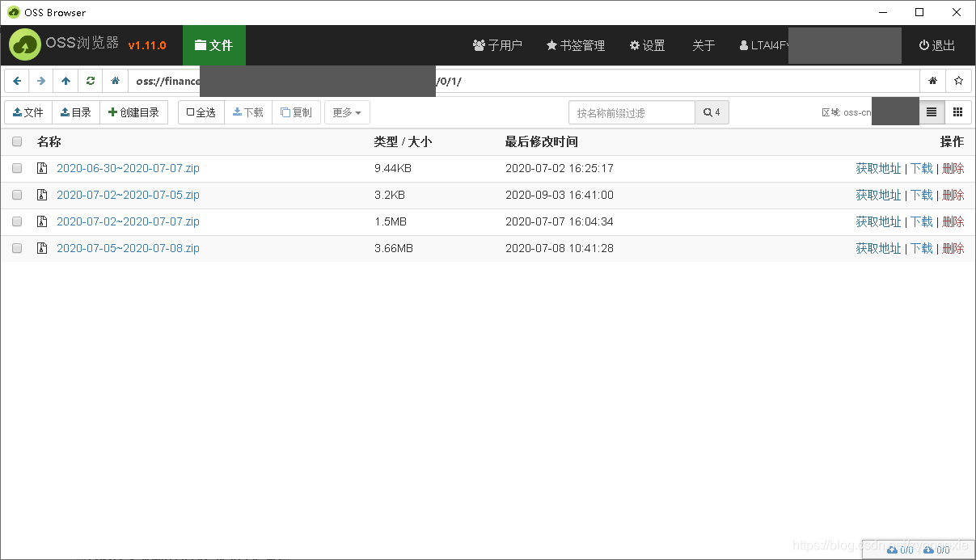The image size is (976, 560).
Task: Click the back navigation arrow
Action: pos(17,81)
